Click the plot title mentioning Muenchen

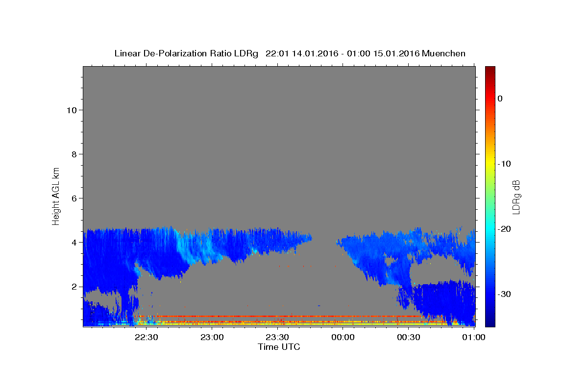[x=290, y=53]
